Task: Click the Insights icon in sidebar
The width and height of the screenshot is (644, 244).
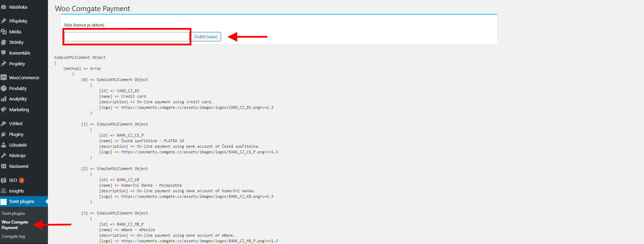Action: tap(3, 191)
